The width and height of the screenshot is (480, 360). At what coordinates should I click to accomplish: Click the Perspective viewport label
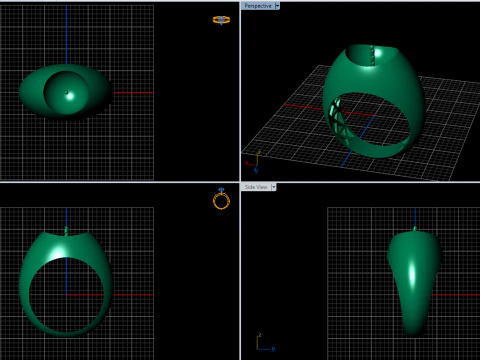click(258, 6)
